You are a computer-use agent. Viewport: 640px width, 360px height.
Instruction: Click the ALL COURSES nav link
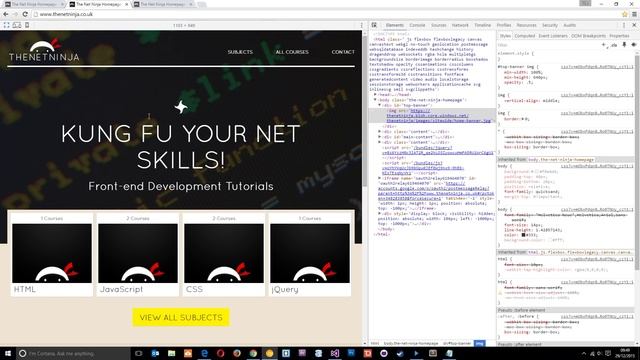292,52
